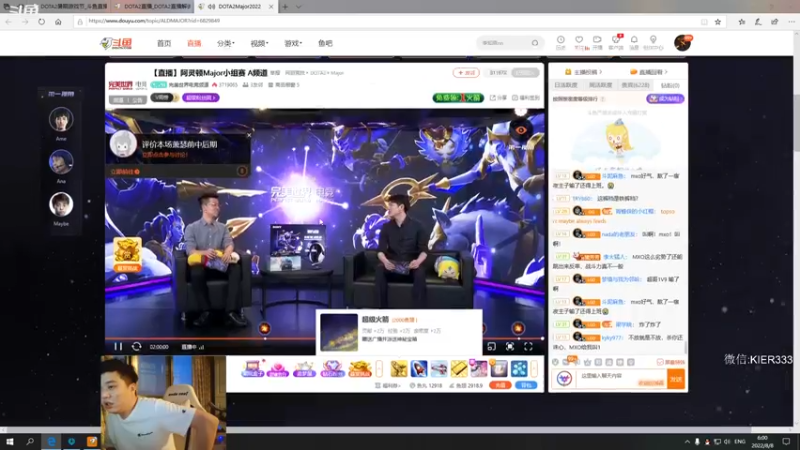Focus the chat message input field

click(x=622, y=379)
